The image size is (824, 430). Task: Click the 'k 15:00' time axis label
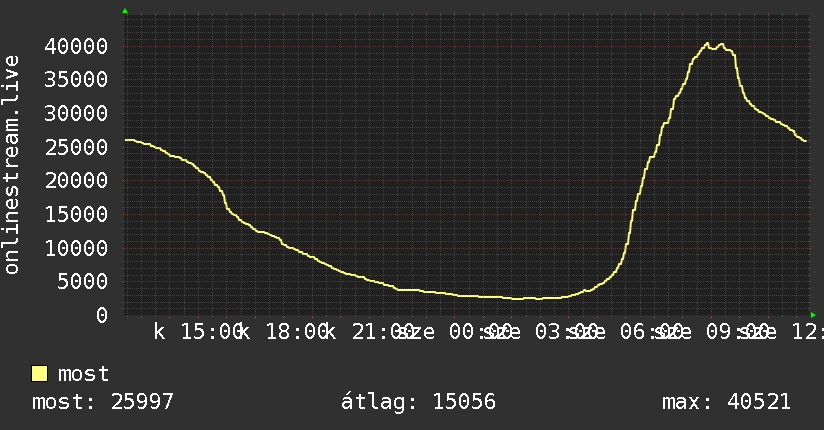point(200,332)
